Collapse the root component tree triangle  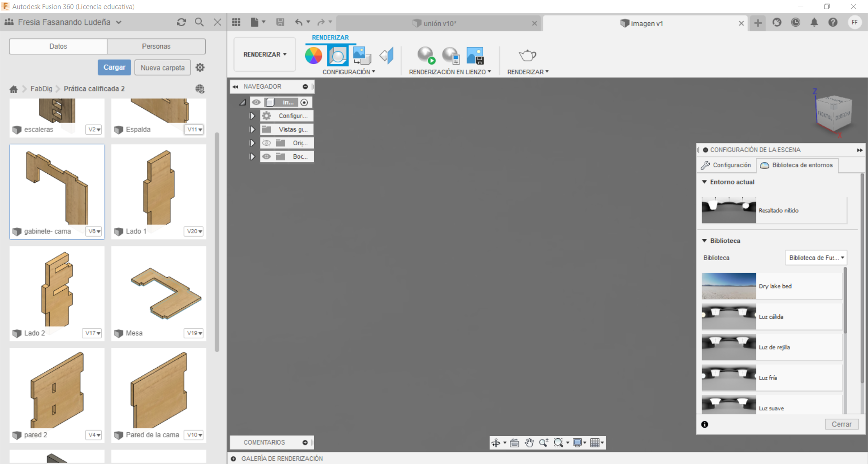(x=243, y=103)
